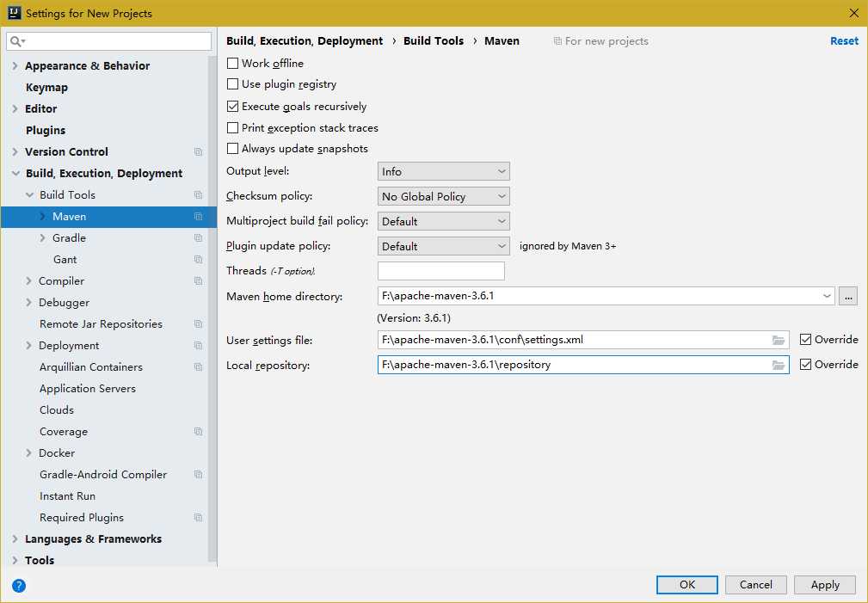Enable Use plugin registry checkbox
Screen dimensions: 868x603
click(232, 84)
